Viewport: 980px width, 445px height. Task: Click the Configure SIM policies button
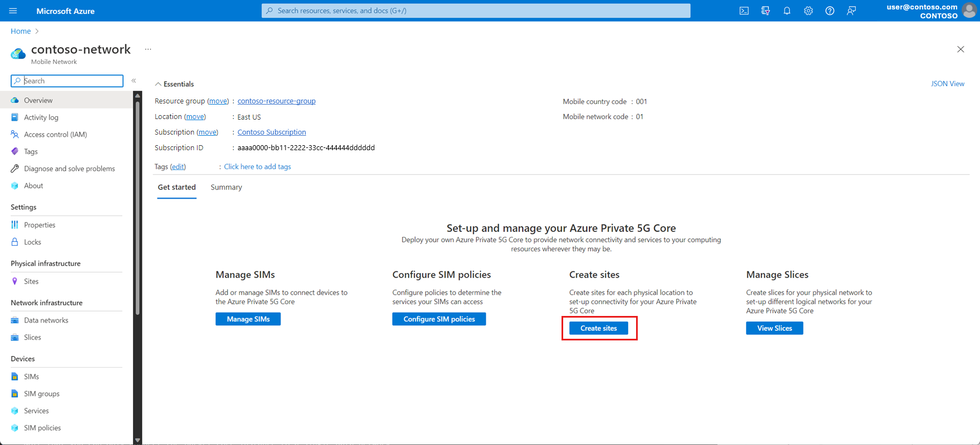point(439,319)
